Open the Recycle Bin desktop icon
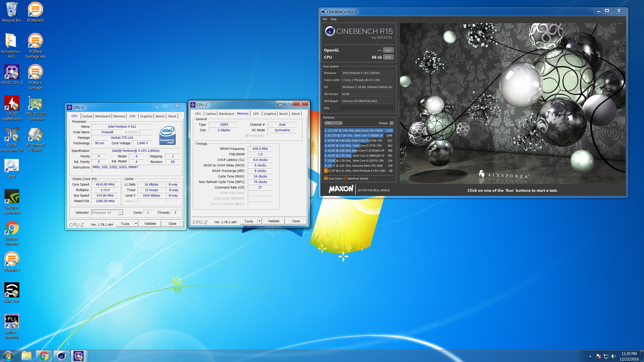Screen dimensions: 644x362 [12, 12]
